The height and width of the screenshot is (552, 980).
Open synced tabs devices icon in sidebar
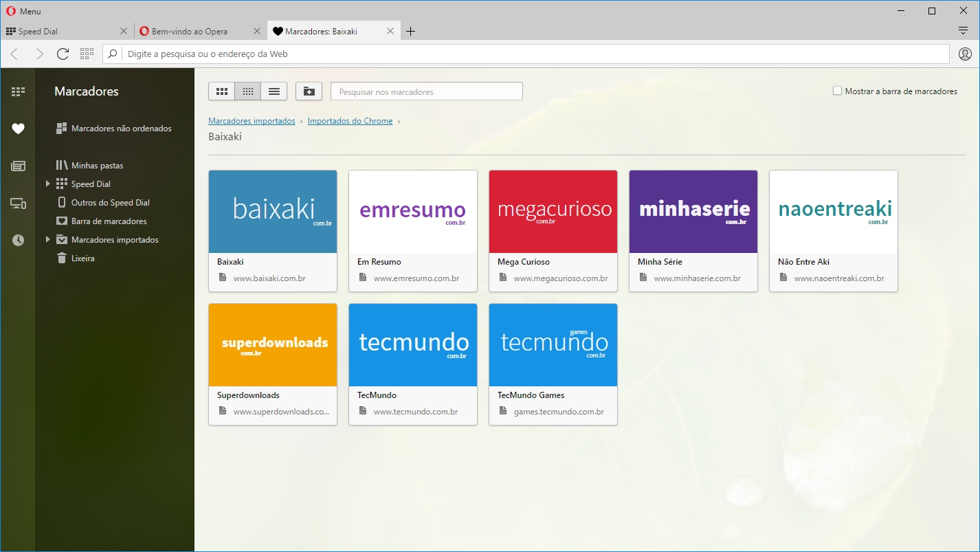coord(18,203)
